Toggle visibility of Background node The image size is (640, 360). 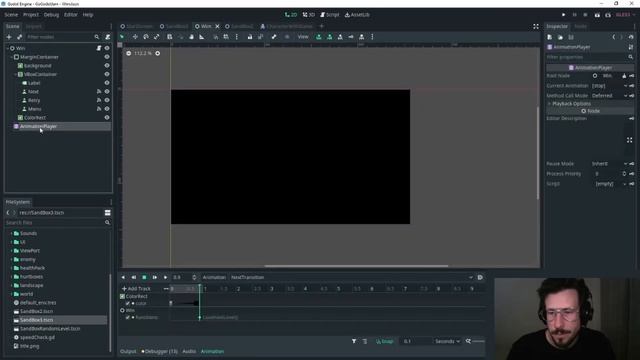tap(107, 66)
